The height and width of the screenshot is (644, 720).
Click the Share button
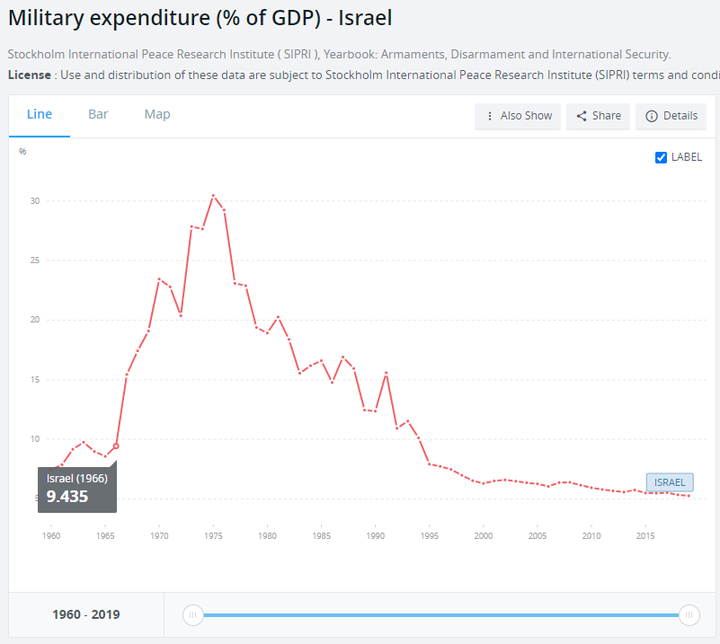[x=598, y=116]
